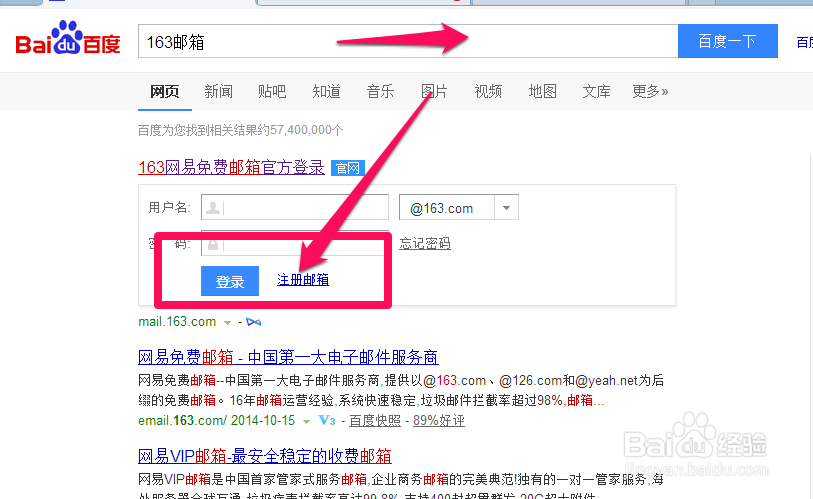Open the 文库 tab
The image size is (813, 499).
(596, 92)
